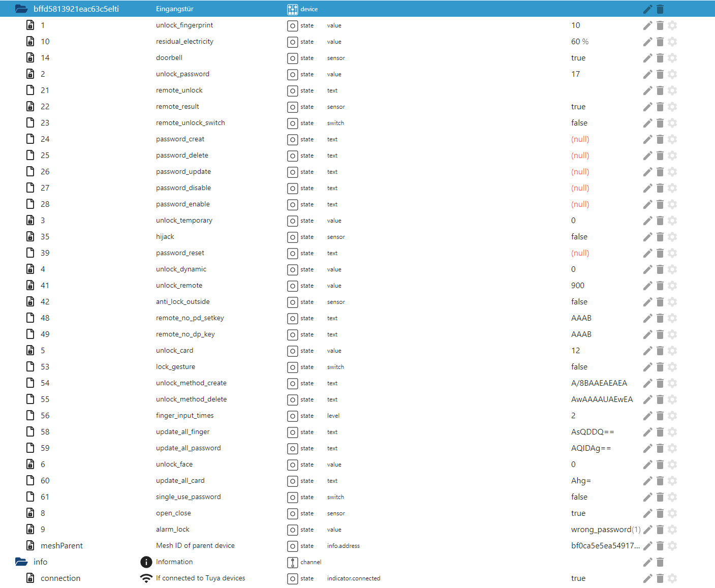The image size is (715, 588).
Task: Open gear settings for unlock_dynamic row
Action: coord(672,269)
